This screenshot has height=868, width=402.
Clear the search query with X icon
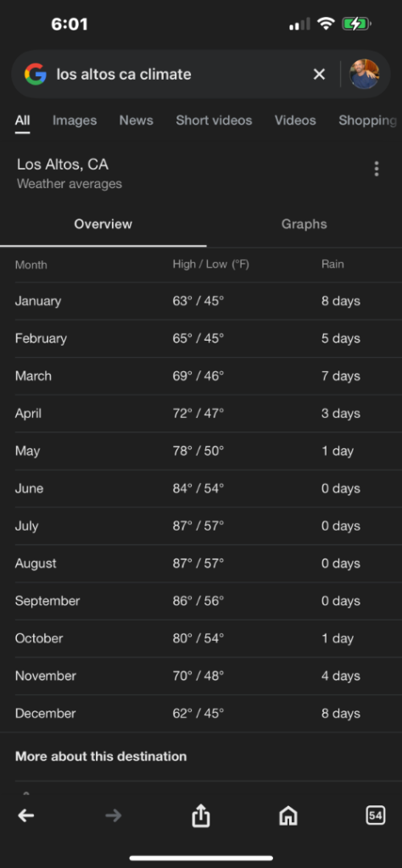tap(319, 75)
